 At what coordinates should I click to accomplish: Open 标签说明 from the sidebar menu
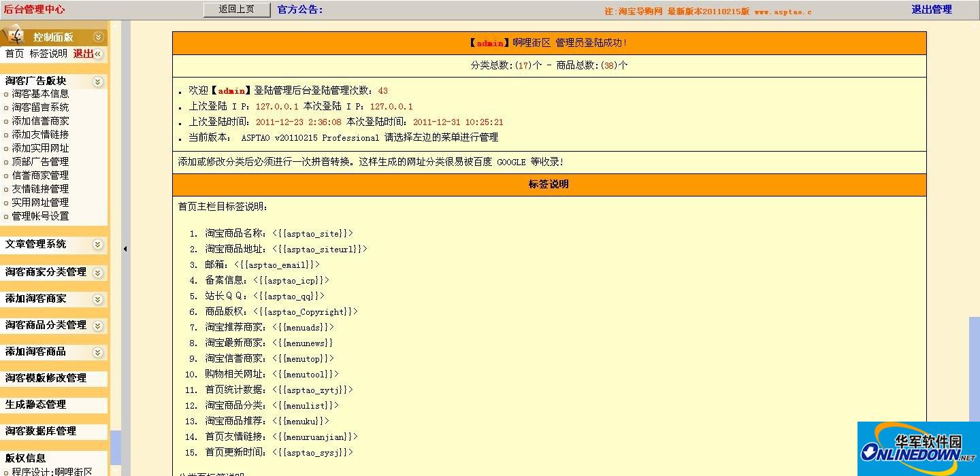[48, 54]
